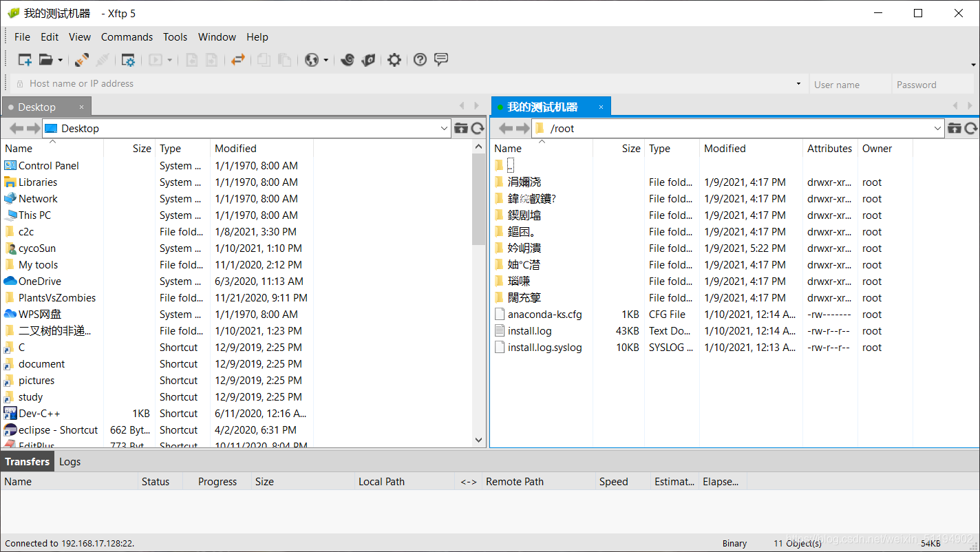Open the Tools menu
This screenshot has height=552, width=980.
(175, 37)
